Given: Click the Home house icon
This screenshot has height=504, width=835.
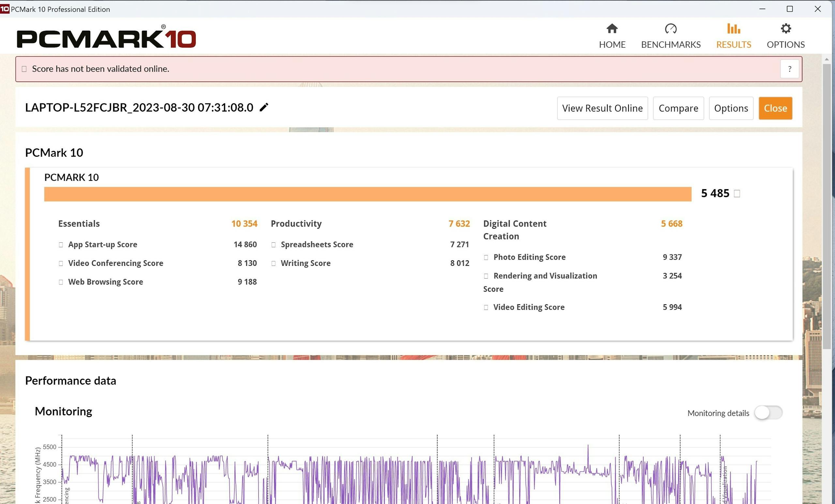Looking at the screenshot, I should [612, 28].
